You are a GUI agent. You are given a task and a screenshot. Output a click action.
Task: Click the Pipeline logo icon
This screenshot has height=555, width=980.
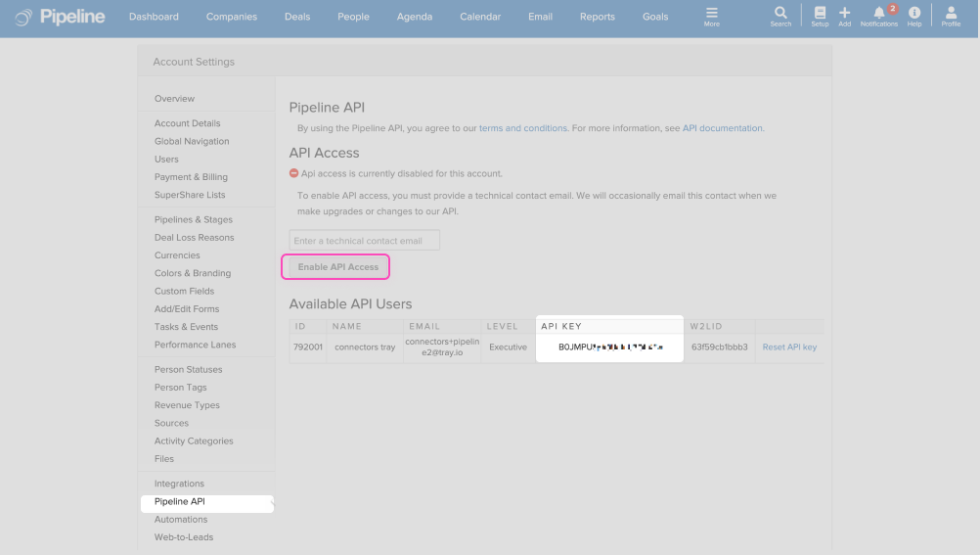(x=22, y=17)
